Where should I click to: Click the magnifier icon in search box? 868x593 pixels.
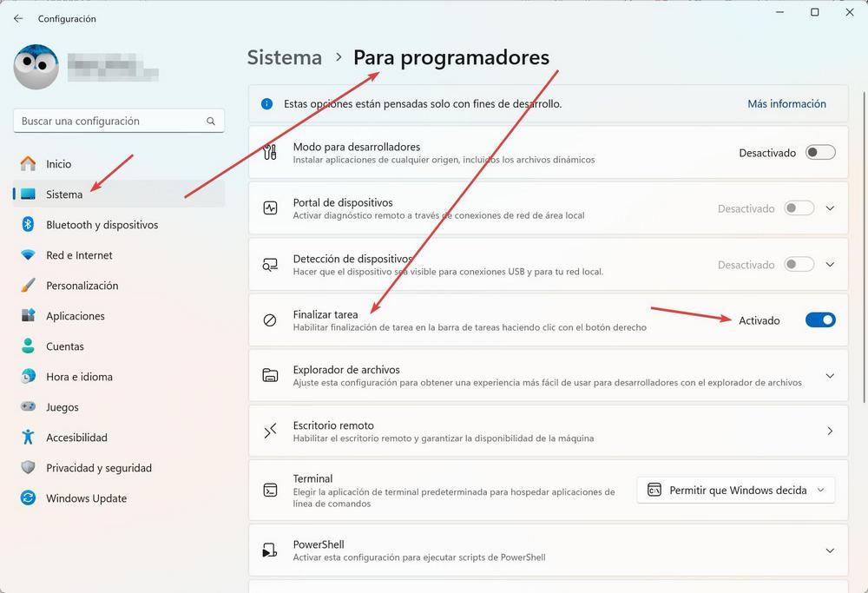coord(211,121)
